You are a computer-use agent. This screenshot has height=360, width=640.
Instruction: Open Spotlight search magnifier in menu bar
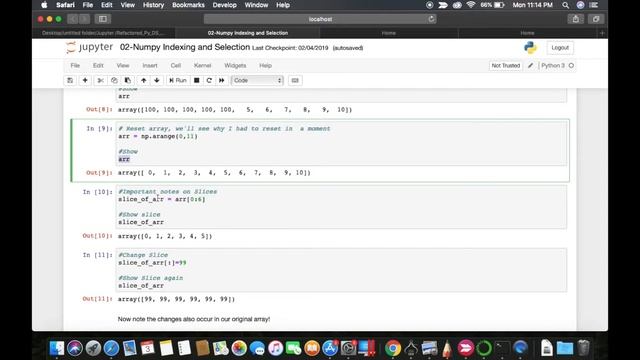click(565, 5)
